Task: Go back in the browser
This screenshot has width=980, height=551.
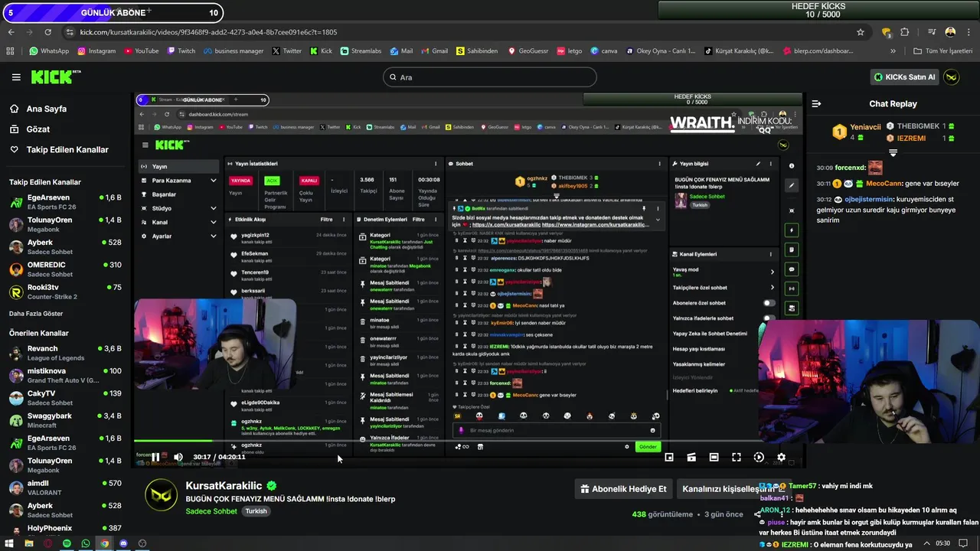Action: coord(11,32)
